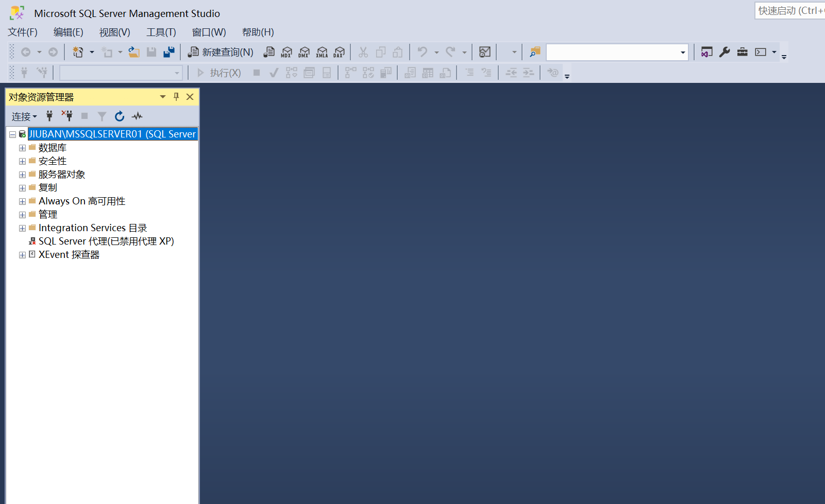This screenshot has width=825, height=504.
Task: Click the connect plug icon in Object Explorer
Action: (49, 116)
